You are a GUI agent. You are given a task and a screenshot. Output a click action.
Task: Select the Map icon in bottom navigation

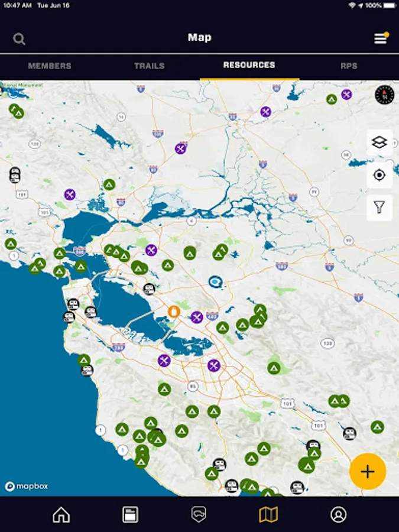268,515
